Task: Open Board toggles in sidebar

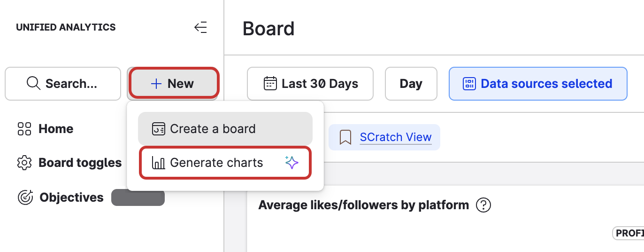Action: tap(80, 163)
